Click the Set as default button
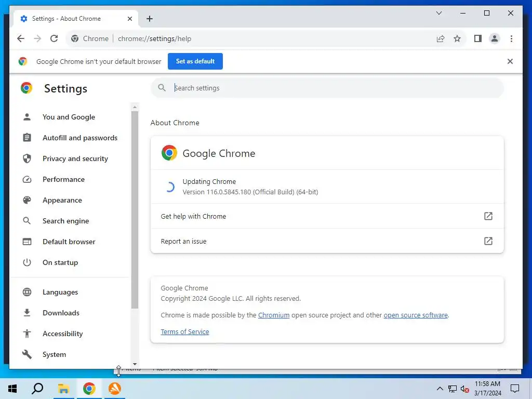The image size is (532, 399). [195, 61]
